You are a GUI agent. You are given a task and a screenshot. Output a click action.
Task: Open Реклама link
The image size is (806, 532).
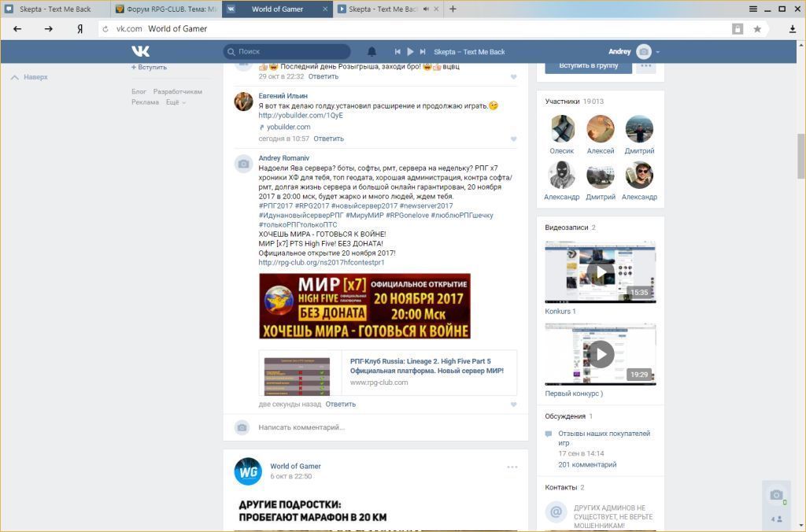click(x=145, y=102)
